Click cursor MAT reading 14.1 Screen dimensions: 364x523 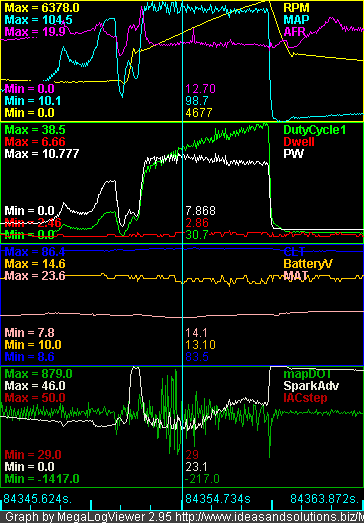(x=197, y=333)
